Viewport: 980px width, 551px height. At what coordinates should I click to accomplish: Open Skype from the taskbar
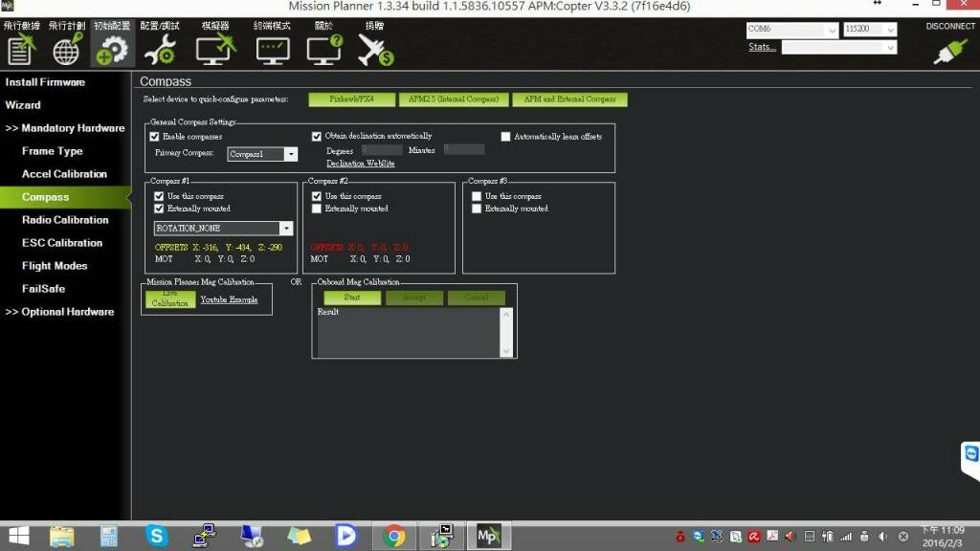[156, 536]
